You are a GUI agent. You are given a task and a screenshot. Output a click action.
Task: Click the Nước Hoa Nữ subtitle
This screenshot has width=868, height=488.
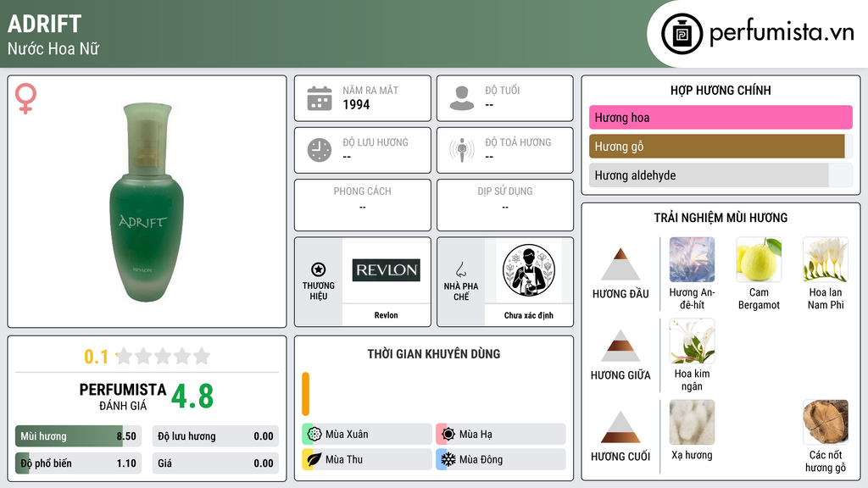click(x=53, y=48)
